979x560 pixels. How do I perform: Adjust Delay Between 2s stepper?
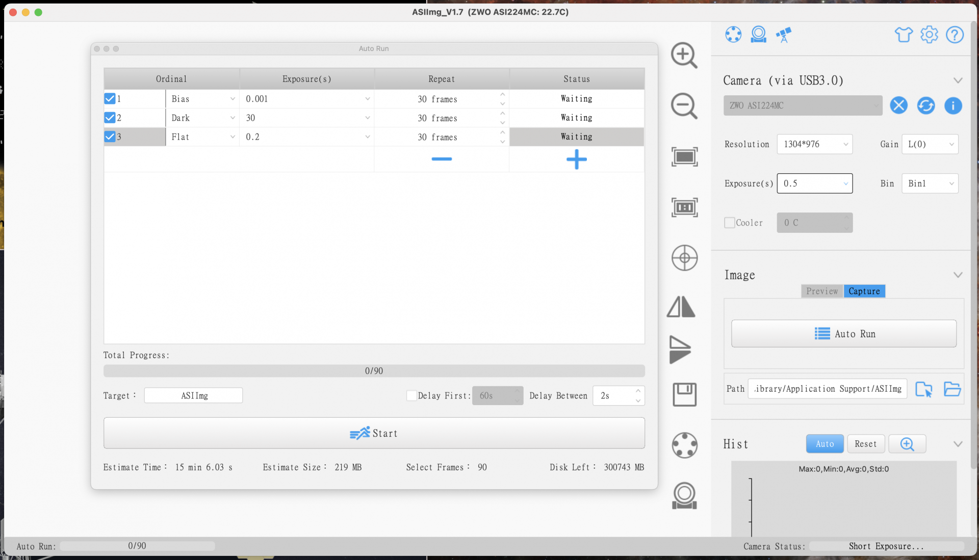pos(638,395)
